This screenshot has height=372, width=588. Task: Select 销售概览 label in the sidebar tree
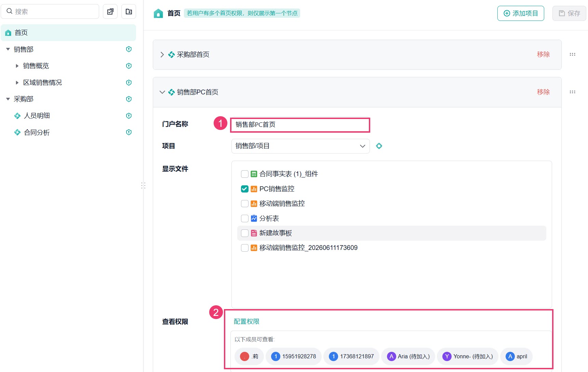pyautogui.click(x=36, y=66)
